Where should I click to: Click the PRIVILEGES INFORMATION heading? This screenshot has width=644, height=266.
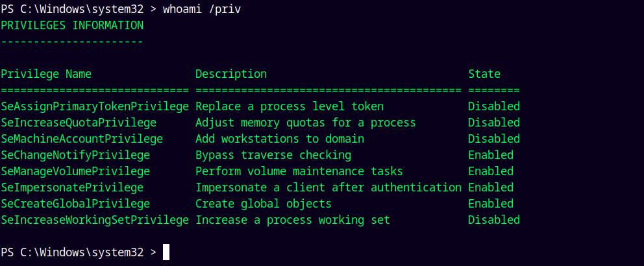(72, 25)
